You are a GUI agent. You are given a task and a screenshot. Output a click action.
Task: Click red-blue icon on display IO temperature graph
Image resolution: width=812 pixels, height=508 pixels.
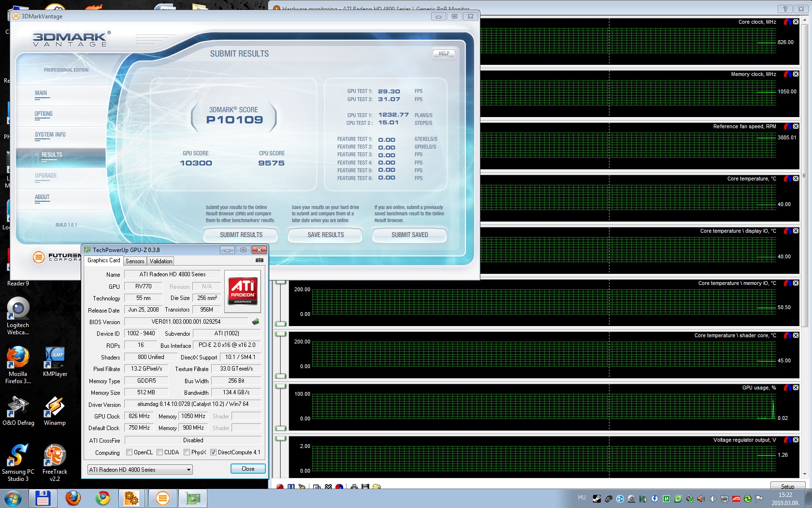pyautogui.click(x=787, y=231)
